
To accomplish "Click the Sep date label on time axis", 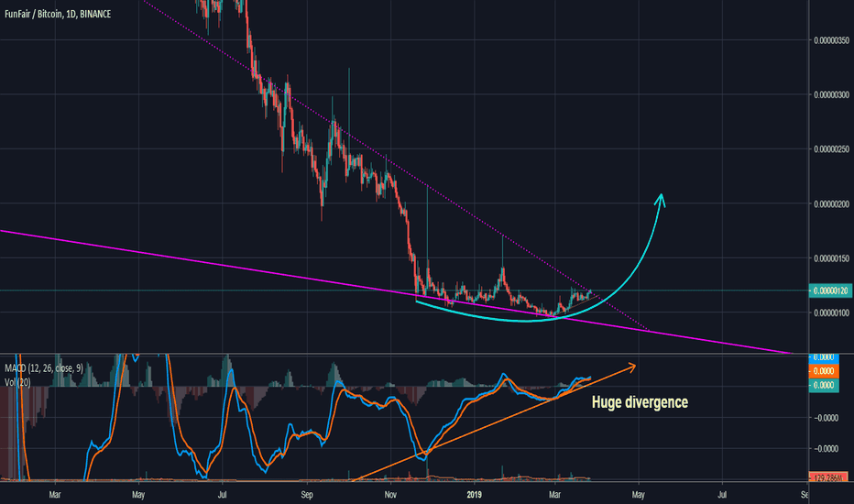I will point(307,495).
